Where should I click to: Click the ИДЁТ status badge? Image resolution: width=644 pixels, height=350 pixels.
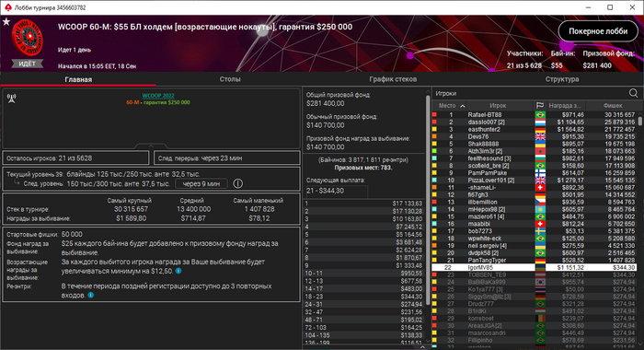27,64
